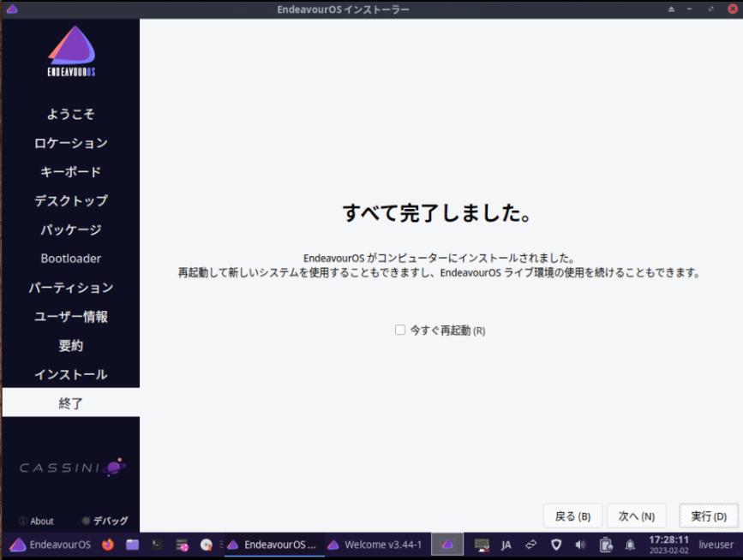The image size is (743, 560).
Task: Select the ロケーション step in sidebar
Action: point(70,143)
